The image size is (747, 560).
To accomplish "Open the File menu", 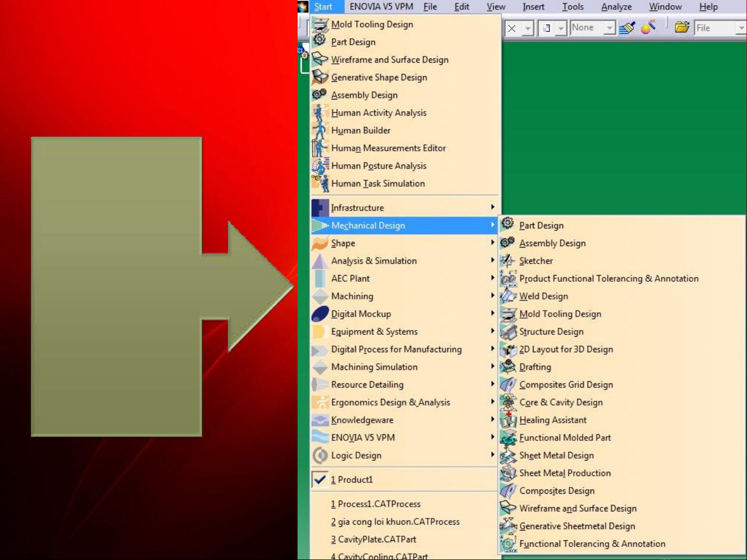I will click(x=430, y=7).
